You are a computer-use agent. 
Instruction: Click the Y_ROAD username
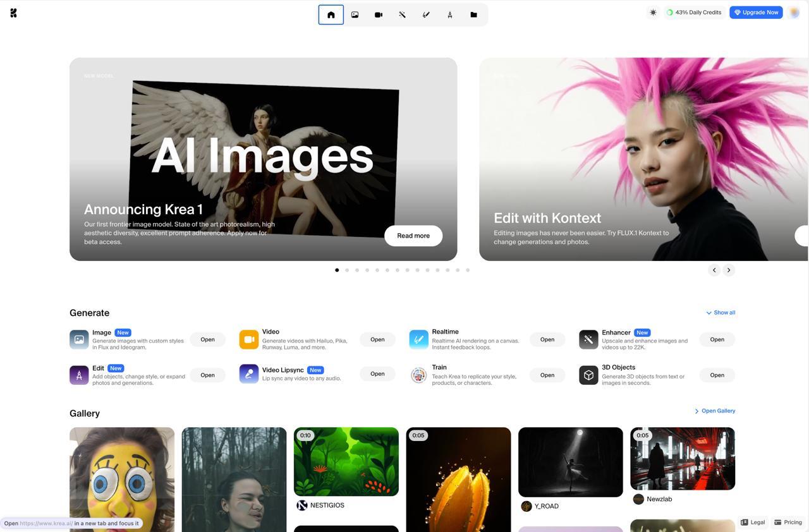547,506
